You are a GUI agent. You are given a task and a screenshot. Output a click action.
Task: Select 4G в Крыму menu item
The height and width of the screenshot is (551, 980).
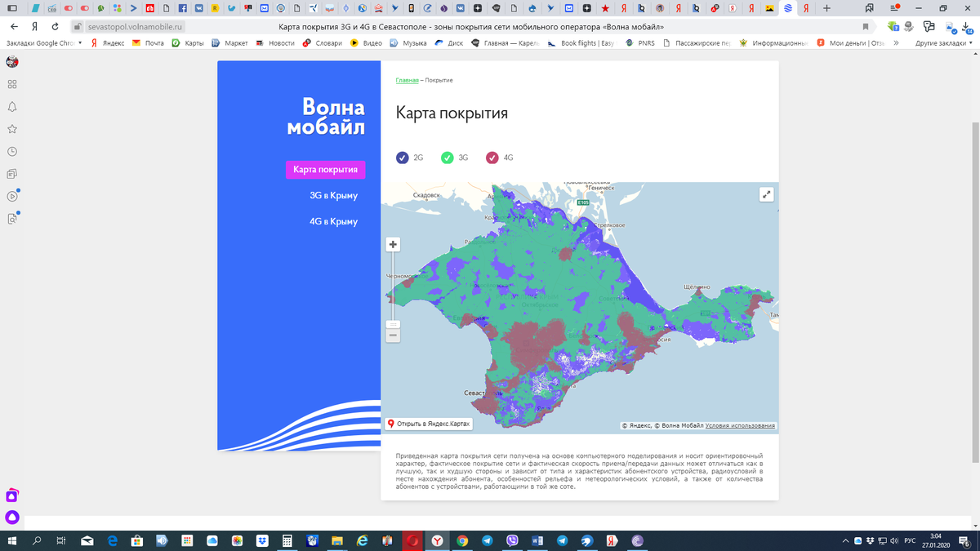333,221
